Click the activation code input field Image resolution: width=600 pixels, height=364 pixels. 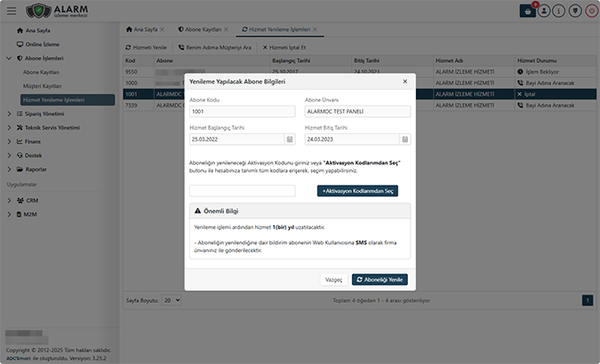(242, 190)
